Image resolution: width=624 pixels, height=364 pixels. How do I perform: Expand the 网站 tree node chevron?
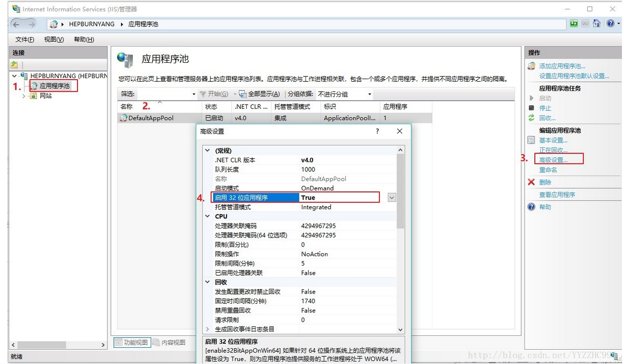(x=24, y=95)
